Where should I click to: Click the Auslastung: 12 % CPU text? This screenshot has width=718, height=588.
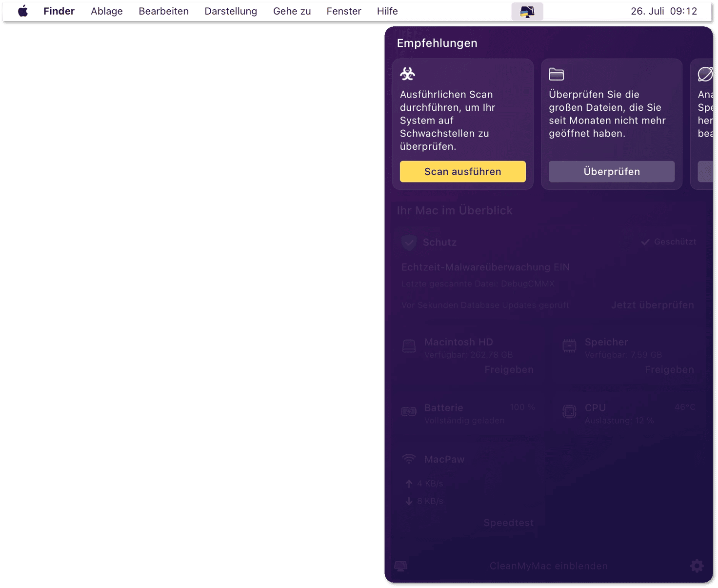pos(619,421)
